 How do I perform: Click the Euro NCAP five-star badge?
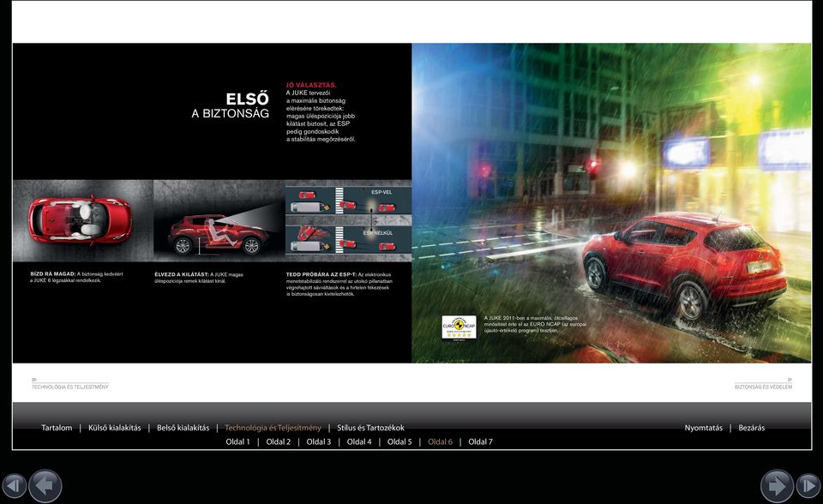tap(460, 327)
